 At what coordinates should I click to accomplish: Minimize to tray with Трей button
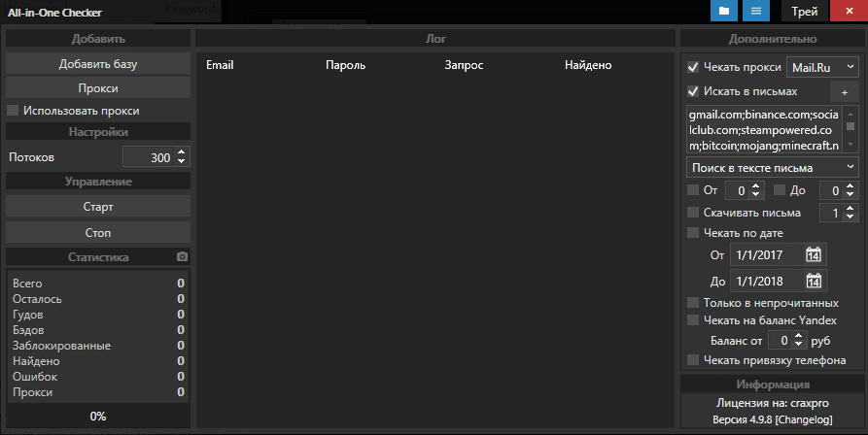click(805, 11)
